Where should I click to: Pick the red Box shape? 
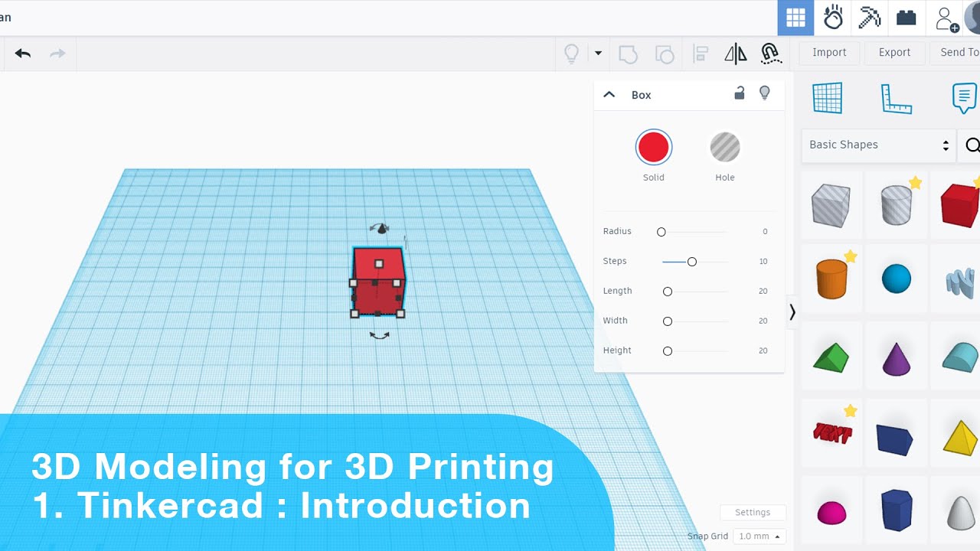(960, 205)
